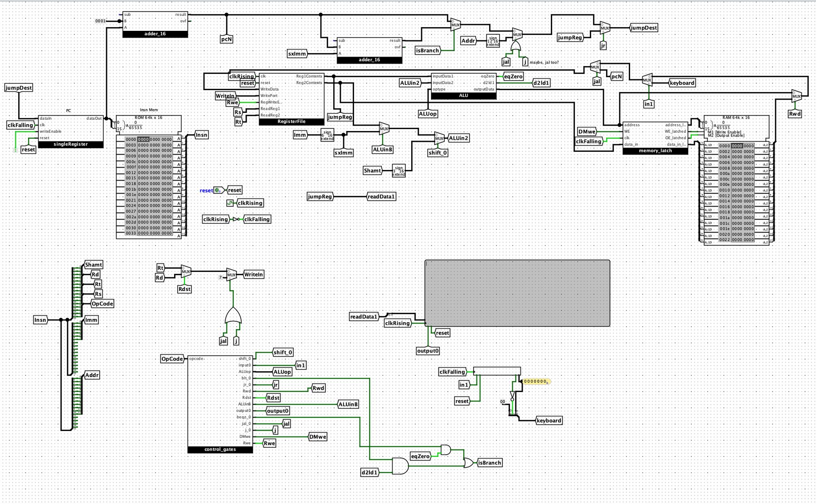Select the OpCode tunnel feeding control_gates

pos(173,359)
